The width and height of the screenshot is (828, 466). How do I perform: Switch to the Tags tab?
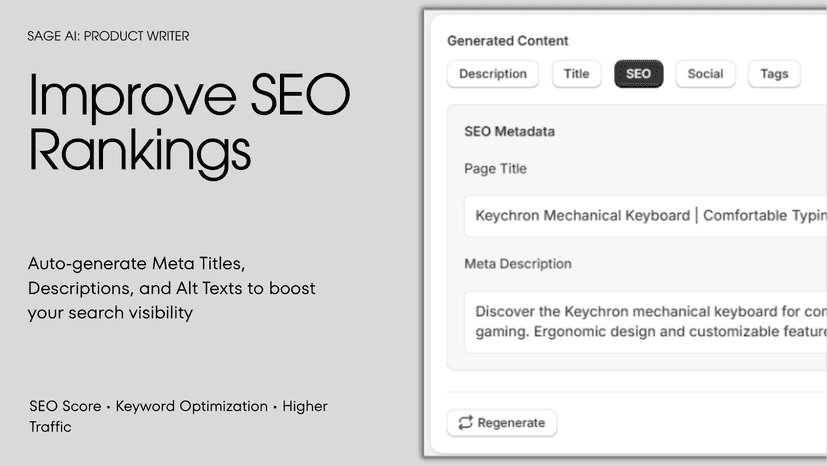click(x=774, y=74)
